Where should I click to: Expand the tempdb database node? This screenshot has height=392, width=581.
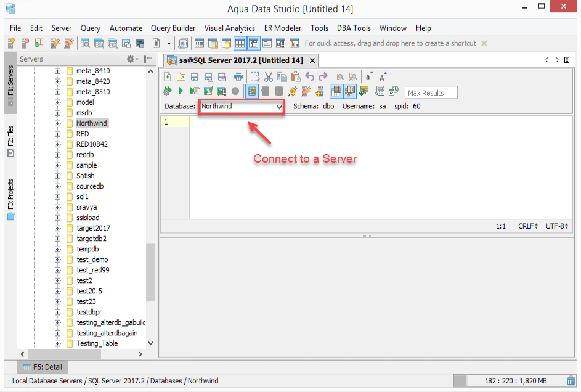[x=57, y=249]
